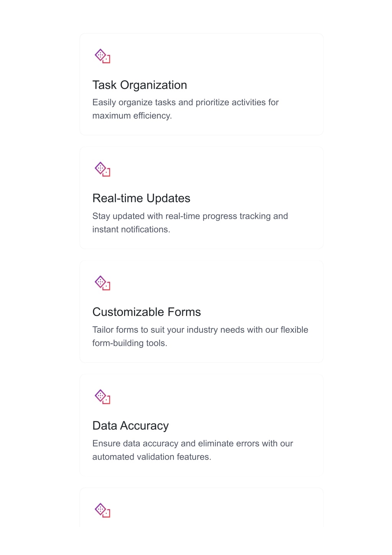Click the Task Organization card icon

coord(102,56)
